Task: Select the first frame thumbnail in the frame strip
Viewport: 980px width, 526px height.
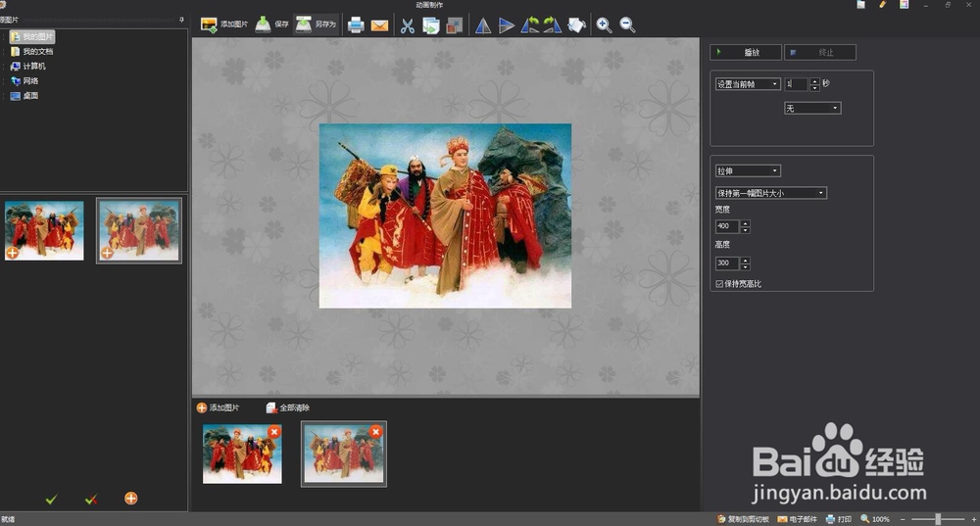Action: coord(242,454)
